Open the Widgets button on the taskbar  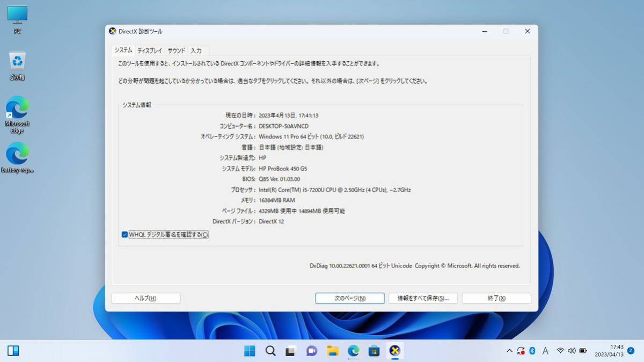click(x=13, y=351)
